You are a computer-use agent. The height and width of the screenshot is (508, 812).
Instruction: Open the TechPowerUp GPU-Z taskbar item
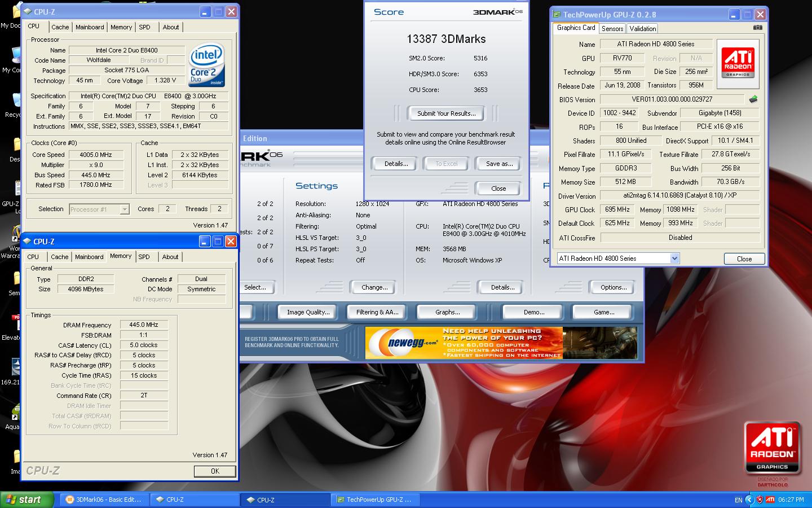point(374,500)
